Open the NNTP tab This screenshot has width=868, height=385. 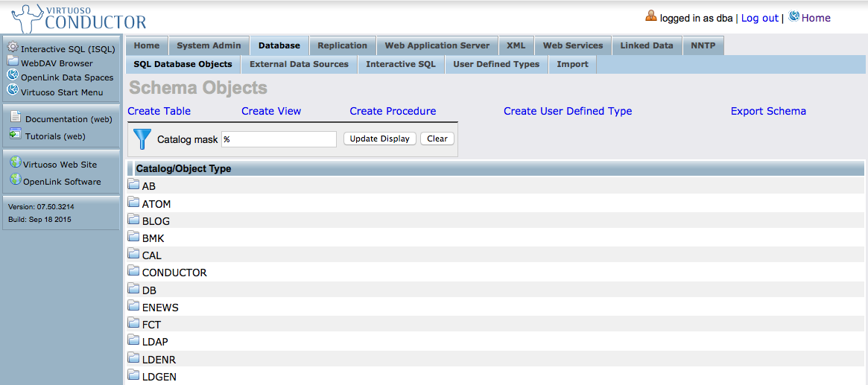tap(703, 45)
